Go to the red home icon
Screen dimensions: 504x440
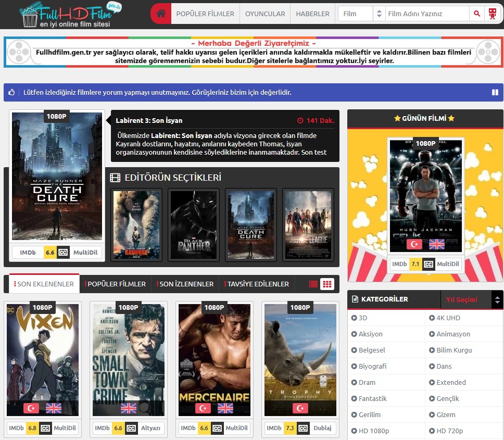coord(161,14)
